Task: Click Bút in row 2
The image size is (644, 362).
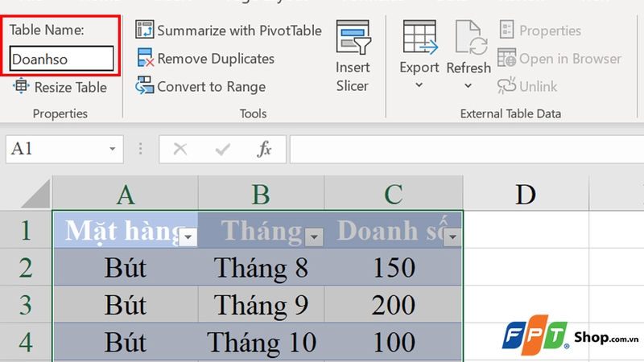Action: point(126,267)
